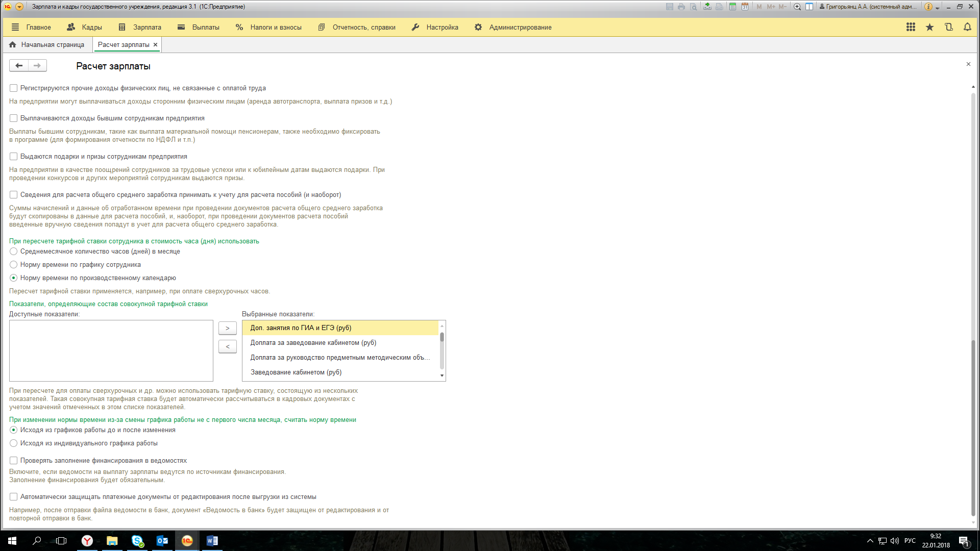Viewport: 980px width, 551px height.
Task: Switch to Начальная страница tab
Action: coord(47,44)
